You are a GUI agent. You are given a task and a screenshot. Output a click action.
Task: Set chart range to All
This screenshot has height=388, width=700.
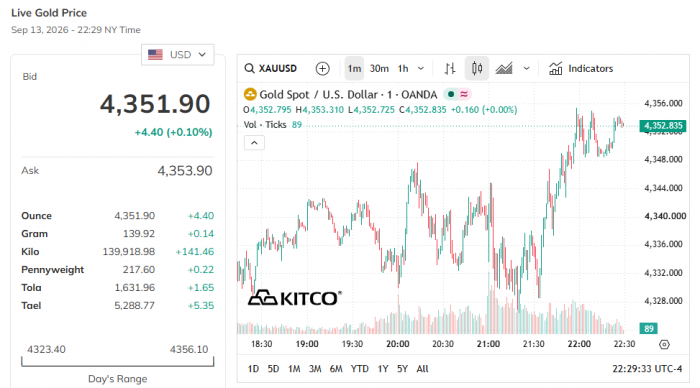point(422,369)
